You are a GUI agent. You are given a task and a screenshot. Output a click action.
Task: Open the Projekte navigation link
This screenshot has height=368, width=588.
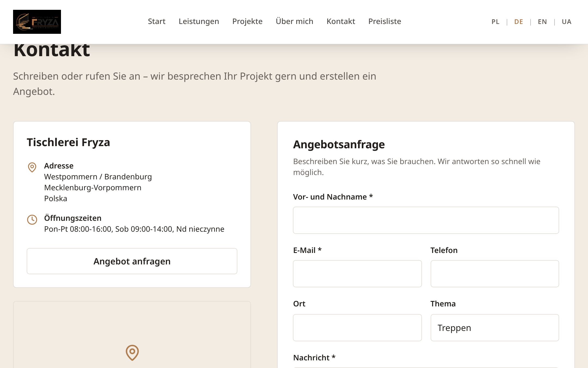[x=247, y=21]
